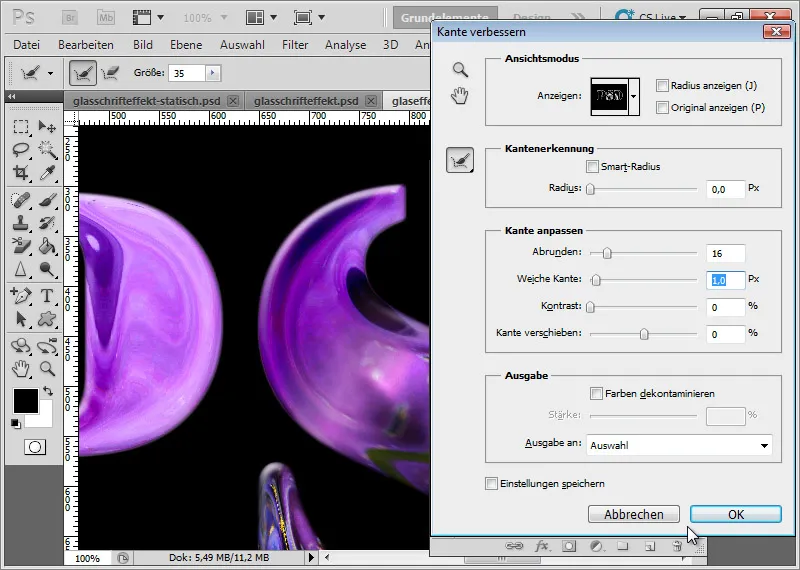This screenshot has width=800, height=570.
Task: Select the Lasso tool
Action: (x=20, y=150)
